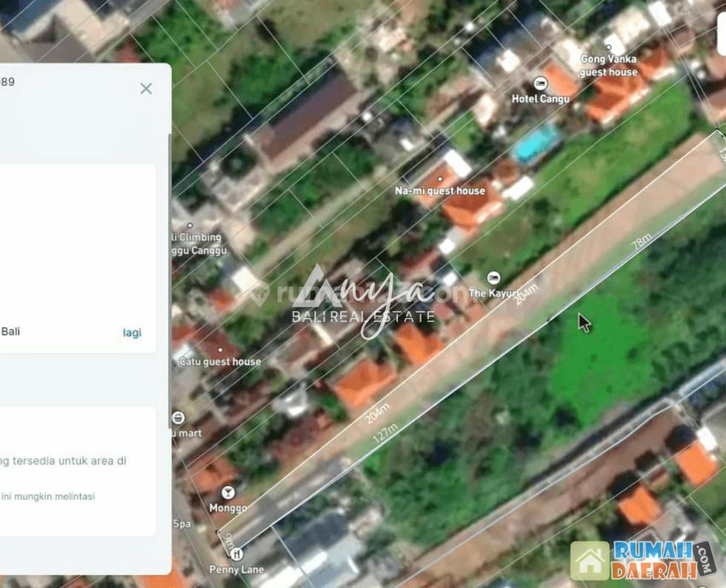Click the Bali Climbing Canggu map pin

(190, 225)
